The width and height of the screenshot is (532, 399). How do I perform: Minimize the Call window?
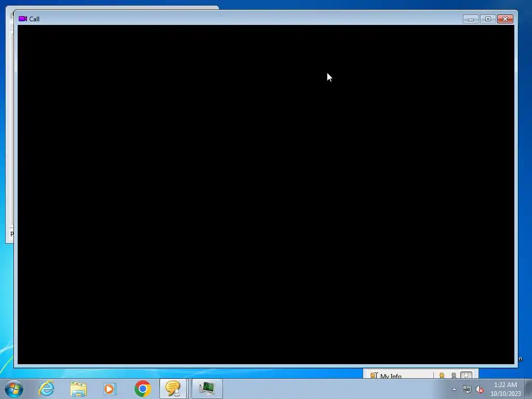[x=471, y=19]
